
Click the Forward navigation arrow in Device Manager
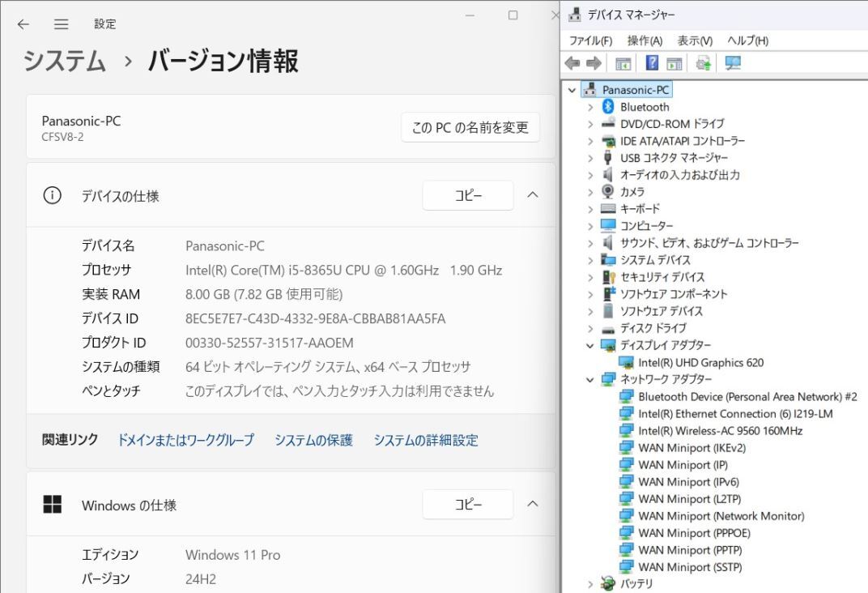592,62
